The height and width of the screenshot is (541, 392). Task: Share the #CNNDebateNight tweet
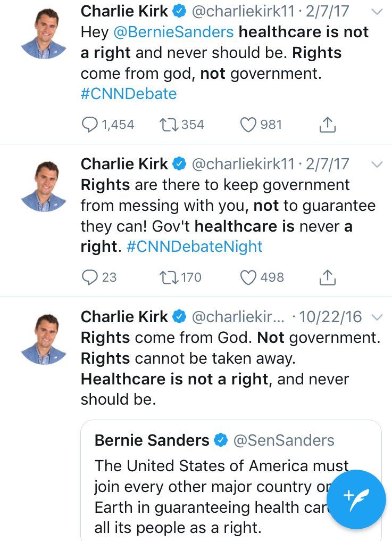(327, 277)
